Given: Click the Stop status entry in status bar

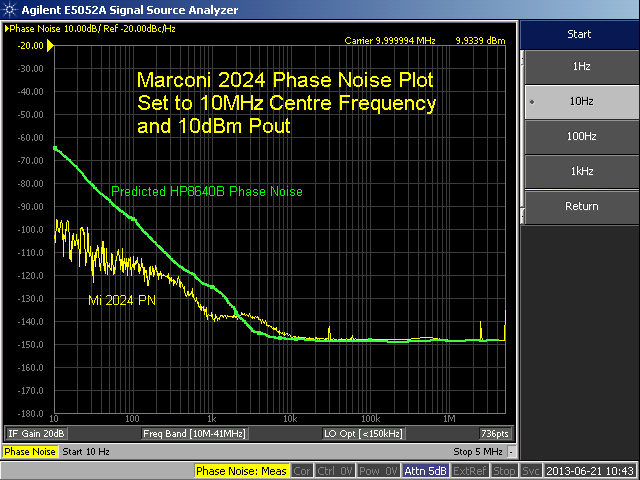Looking at the screenshot, I should click(x=504, y=471).
